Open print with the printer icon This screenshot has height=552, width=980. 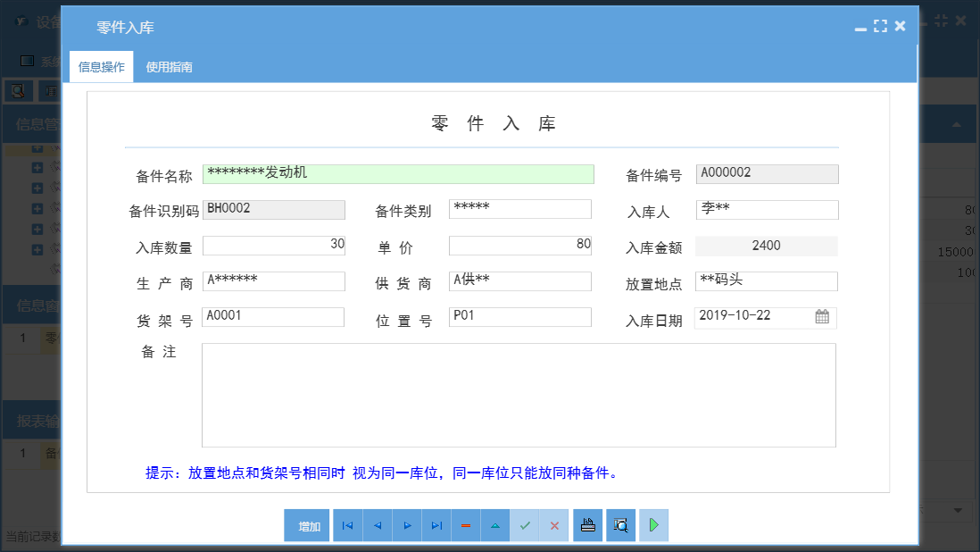point(587,525)
